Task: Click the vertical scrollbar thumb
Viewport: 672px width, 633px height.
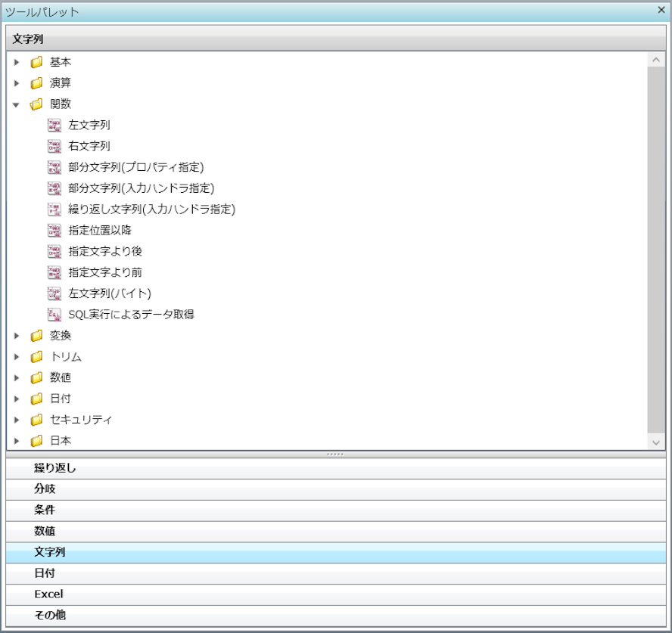Action: 655,250
